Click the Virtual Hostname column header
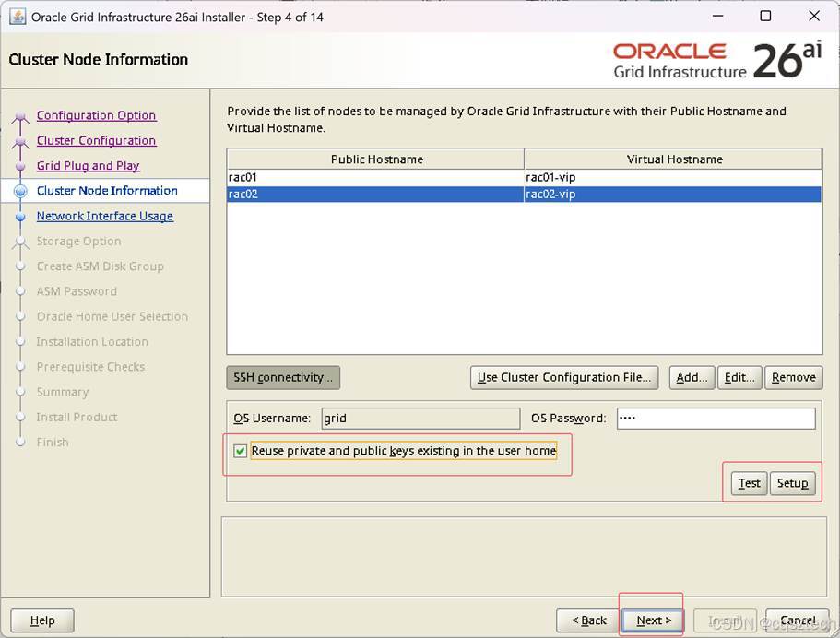Image resolution: width=840 pixels, height=638 pixels. pyautogui.click(x=673, y=159)
